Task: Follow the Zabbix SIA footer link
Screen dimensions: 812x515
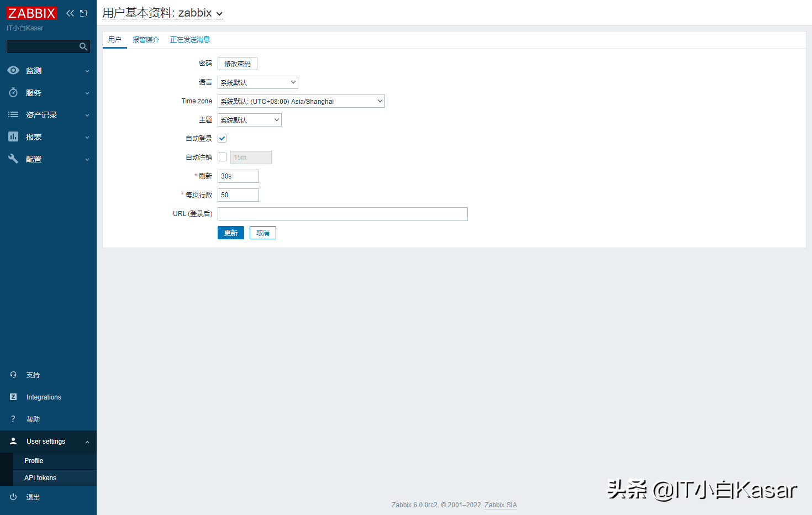Action: point(500,505)
